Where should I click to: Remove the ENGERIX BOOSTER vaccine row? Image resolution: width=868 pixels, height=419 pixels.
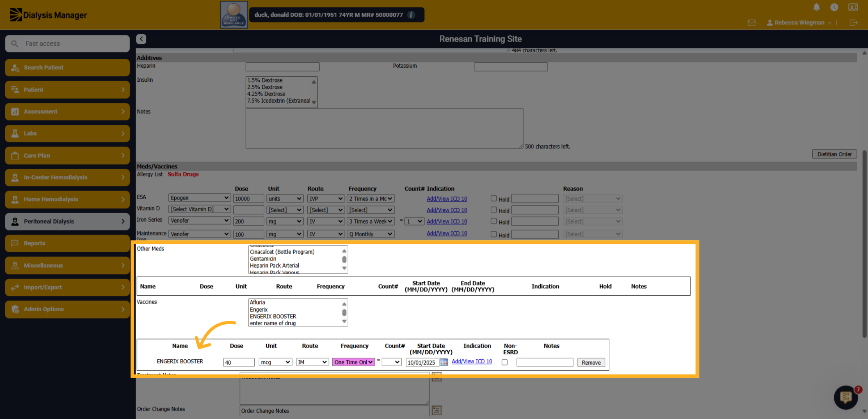[591, 363]
